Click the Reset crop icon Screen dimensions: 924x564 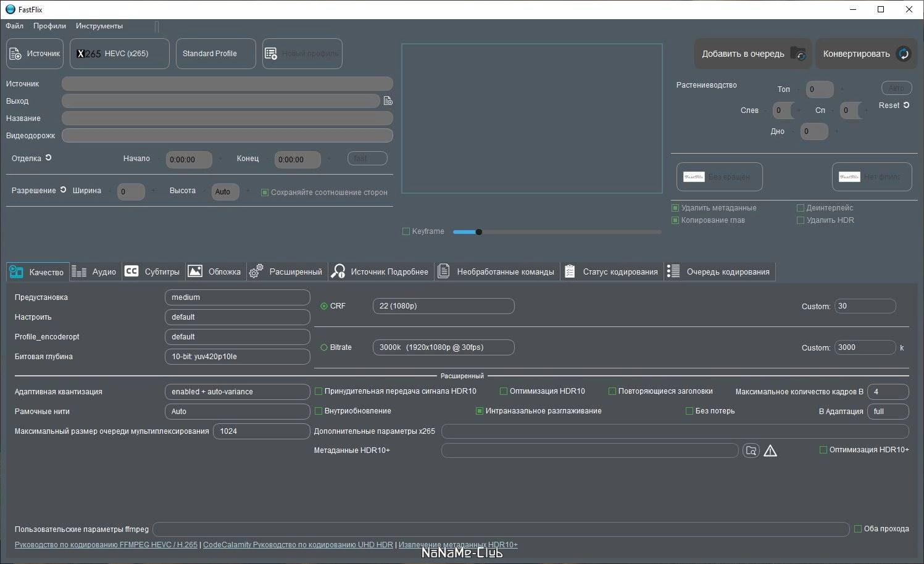coord(907,106)
